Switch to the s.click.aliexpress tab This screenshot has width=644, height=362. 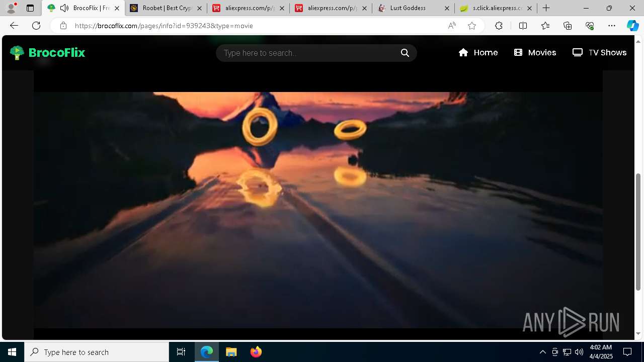click(496, 8)
